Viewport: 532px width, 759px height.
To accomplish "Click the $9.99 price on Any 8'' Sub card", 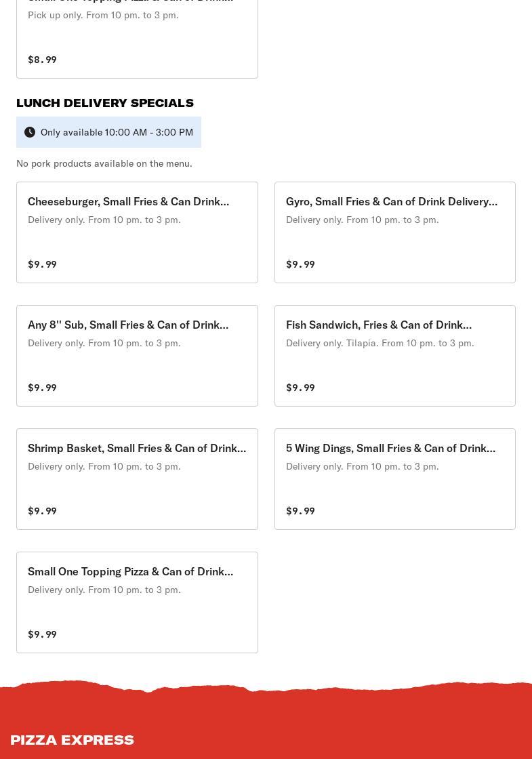I will click(x=42, y=388).
